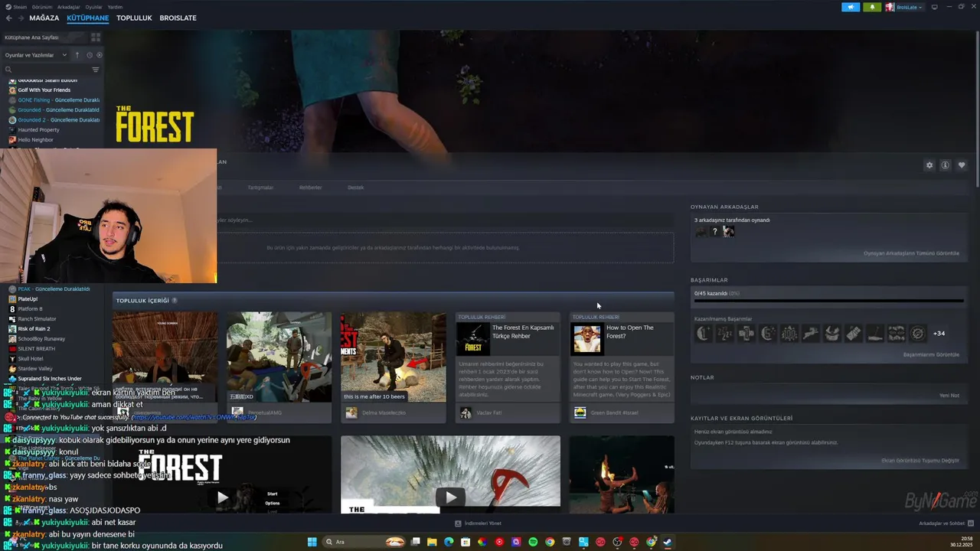Open İndirmeleri Yönet at bottom
980x551 pixels.
pyautogui.click(x=478, y=523)
